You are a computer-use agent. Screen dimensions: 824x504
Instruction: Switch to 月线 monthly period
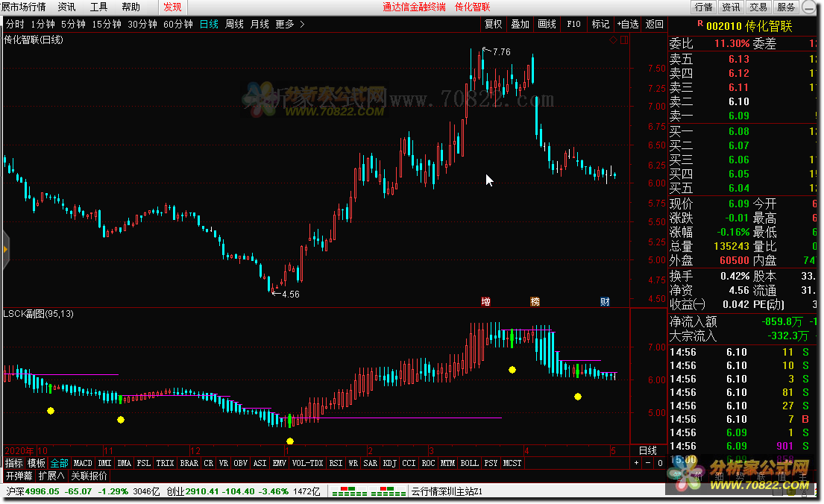click(x=260, y=24)
